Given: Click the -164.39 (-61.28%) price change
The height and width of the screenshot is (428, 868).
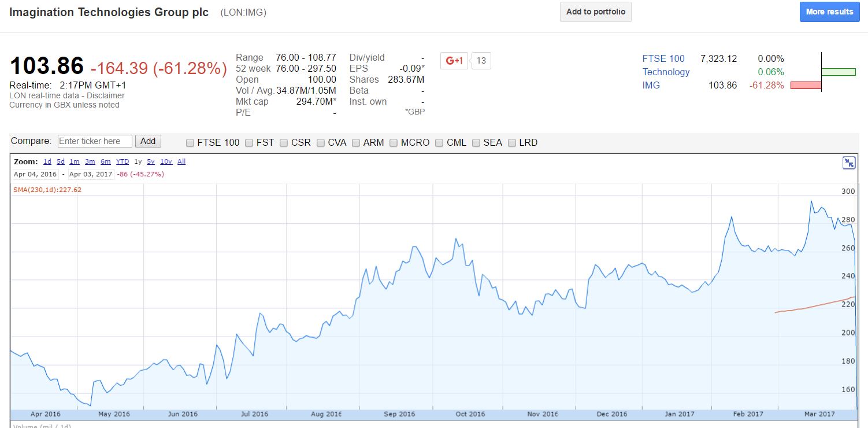Looking at the screenshot, I should (159, 68).
